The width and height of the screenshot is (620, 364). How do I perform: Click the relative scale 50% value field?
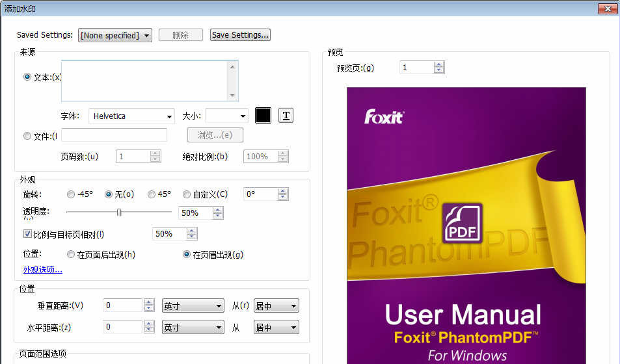169,234
